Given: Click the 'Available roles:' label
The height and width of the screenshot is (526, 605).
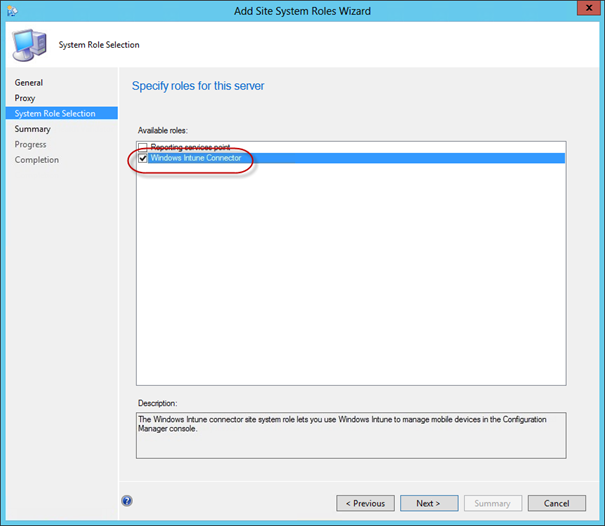Looking at the screenshot, I should pos(163,130).
